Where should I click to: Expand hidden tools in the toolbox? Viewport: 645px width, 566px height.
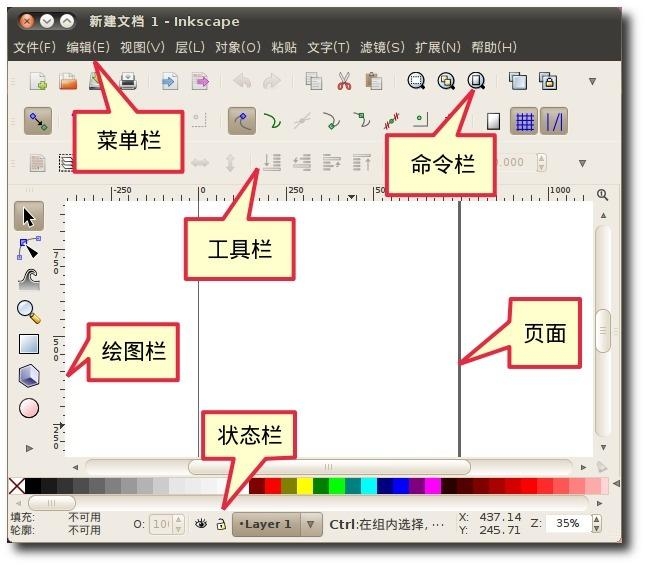(29, 448)
